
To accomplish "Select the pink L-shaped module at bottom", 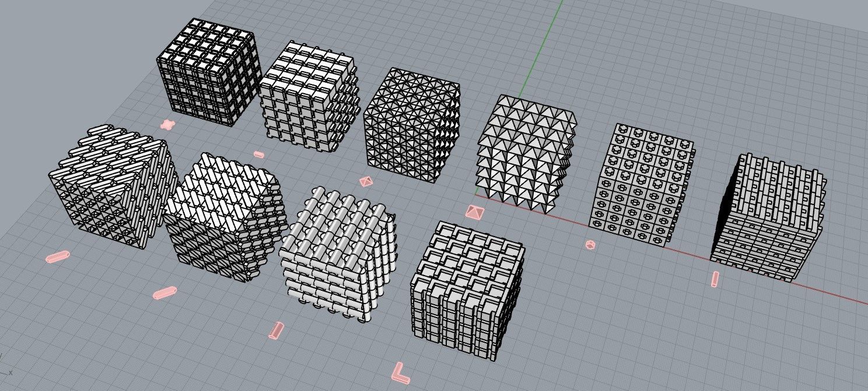I will 400,373.
